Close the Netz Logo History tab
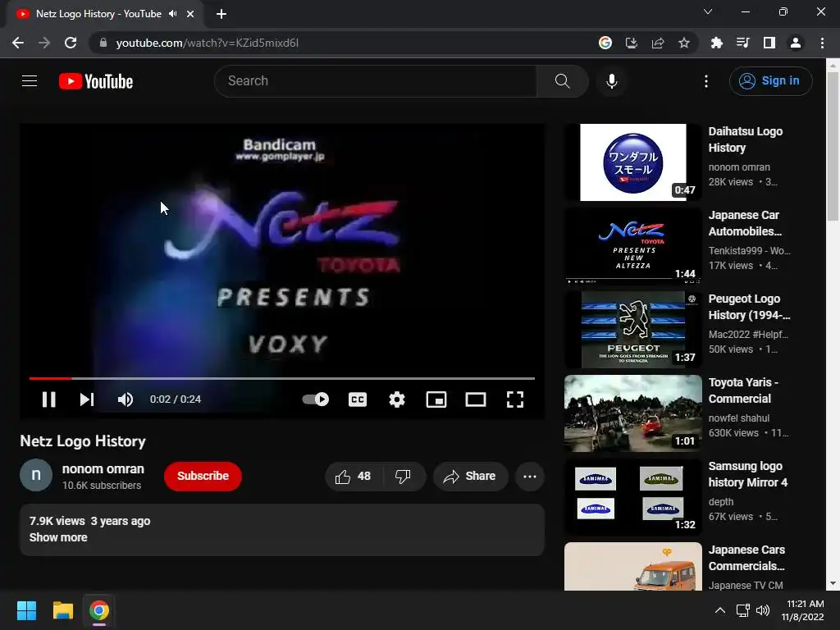Screen dimensions: 840x630 tap(190, 14)
